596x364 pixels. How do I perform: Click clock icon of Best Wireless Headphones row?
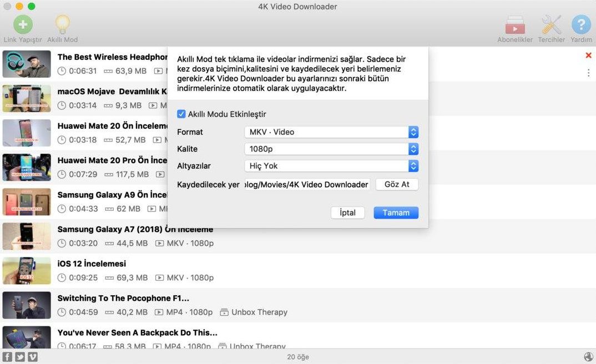pos(62,71)
